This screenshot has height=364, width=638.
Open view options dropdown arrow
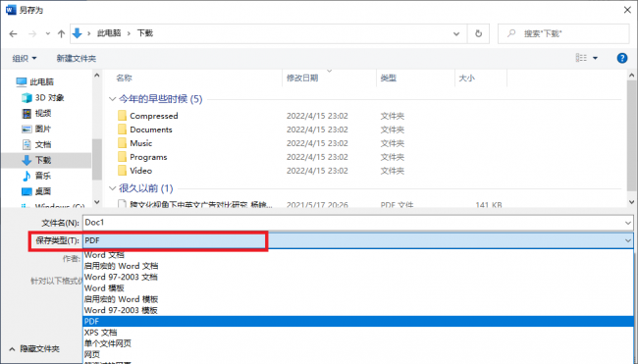click(x=595, y=58)
